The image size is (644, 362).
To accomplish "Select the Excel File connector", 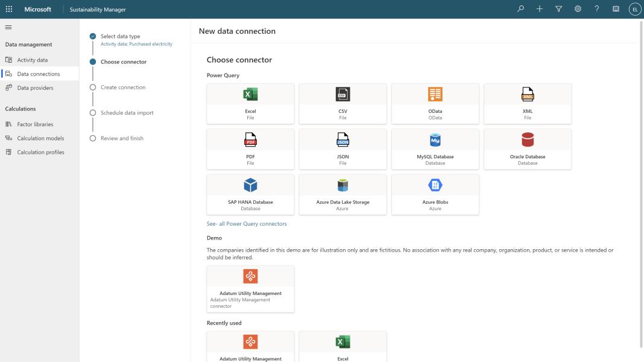I will [250, 103].
